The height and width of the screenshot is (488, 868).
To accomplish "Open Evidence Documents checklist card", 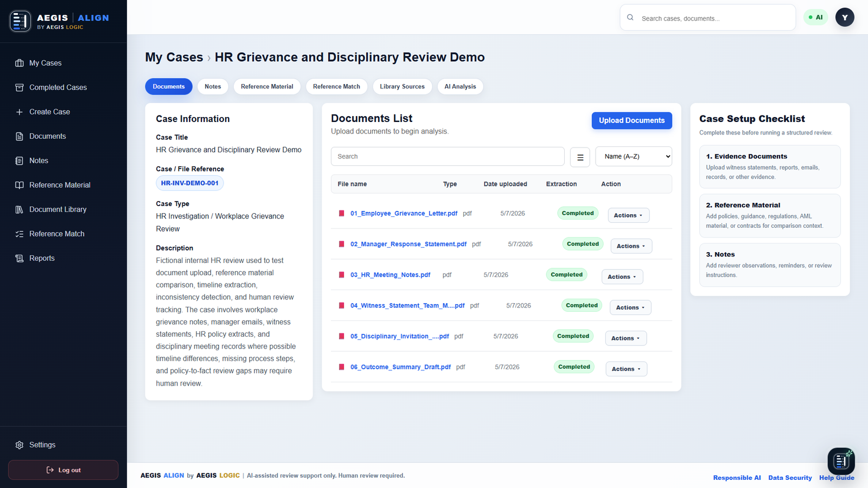I will [x=770, y=166].
